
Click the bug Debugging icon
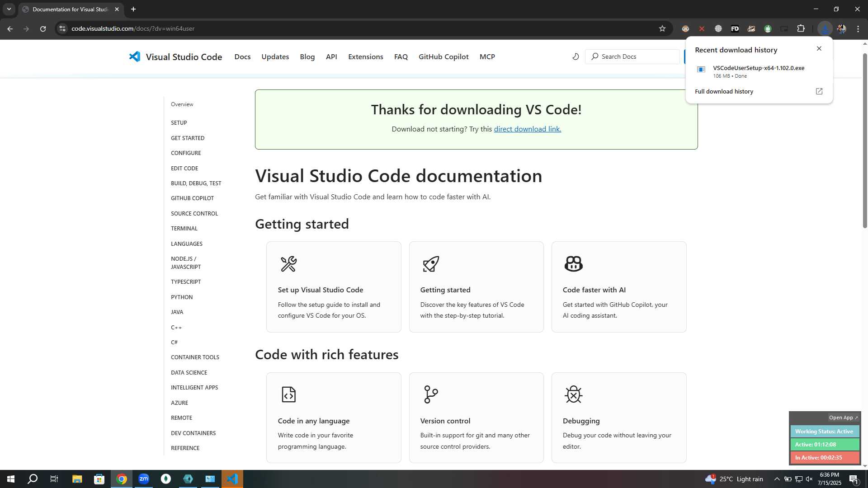(x=573, y=394)
